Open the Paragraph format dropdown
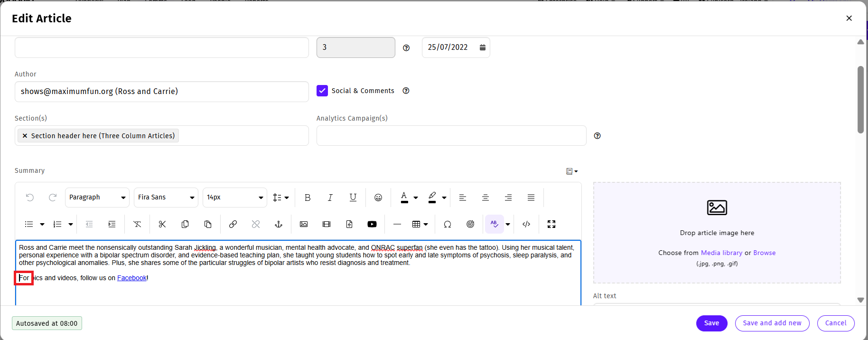Screen dimensions: 868x340 tap(97, 198)
